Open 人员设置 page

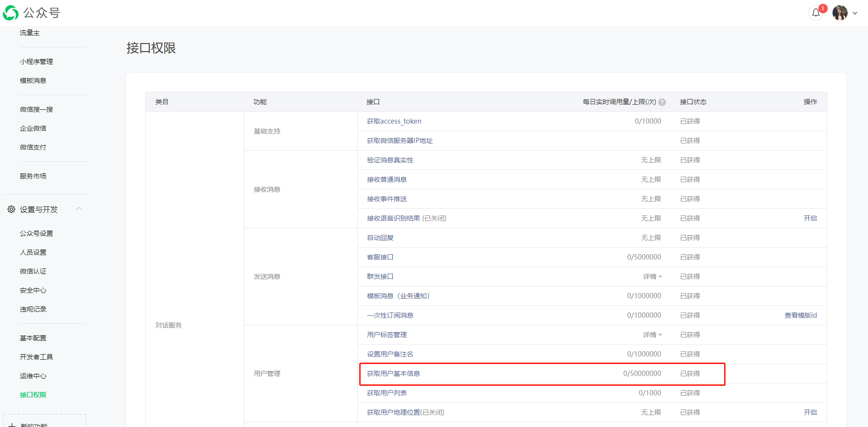(33, 252)
